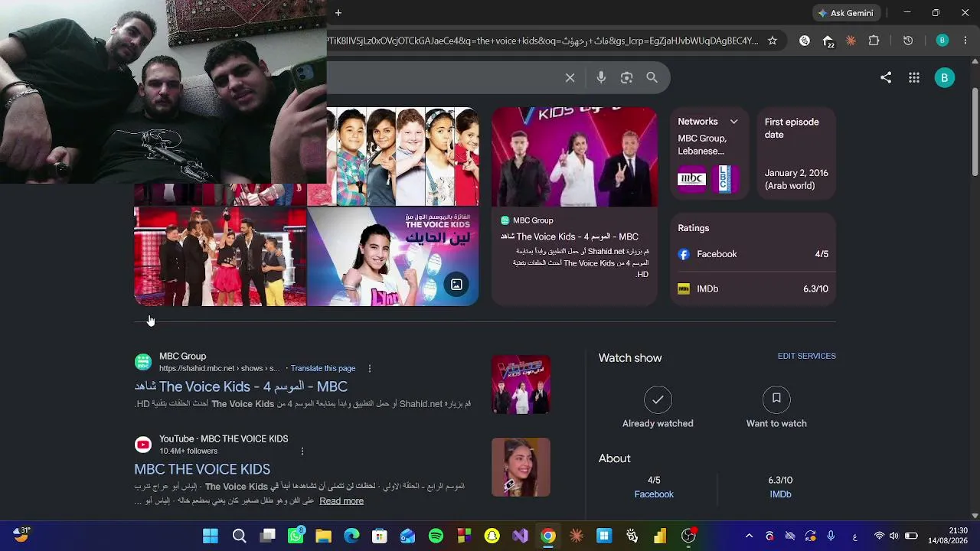Open the YouTube result thumbnail
Image resolution: width=980 pixels, height=551 pixels.
pyautogui.click(x=521, y=467)
